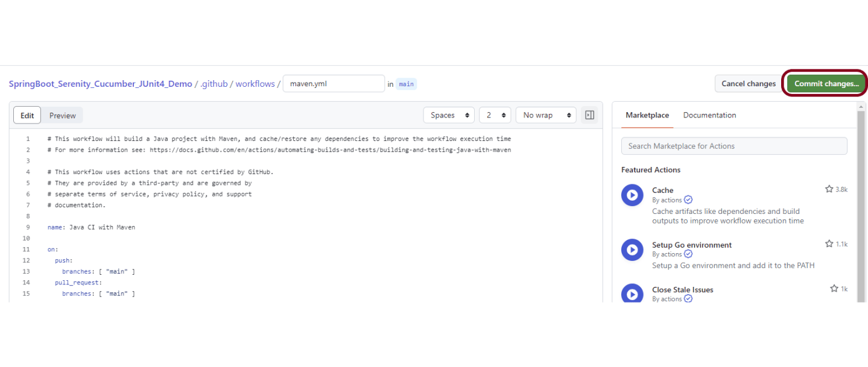The height and width of the screenshot is (367, 868).
Task: Click line 9 'name: Java CI with Maven'
Action: 91,227
